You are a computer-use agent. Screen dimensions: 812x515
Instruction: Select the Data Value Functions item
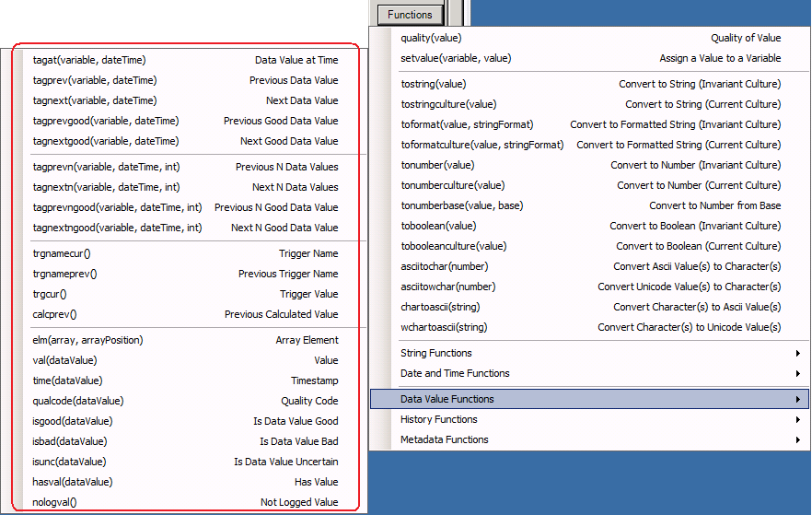point(589,400)
